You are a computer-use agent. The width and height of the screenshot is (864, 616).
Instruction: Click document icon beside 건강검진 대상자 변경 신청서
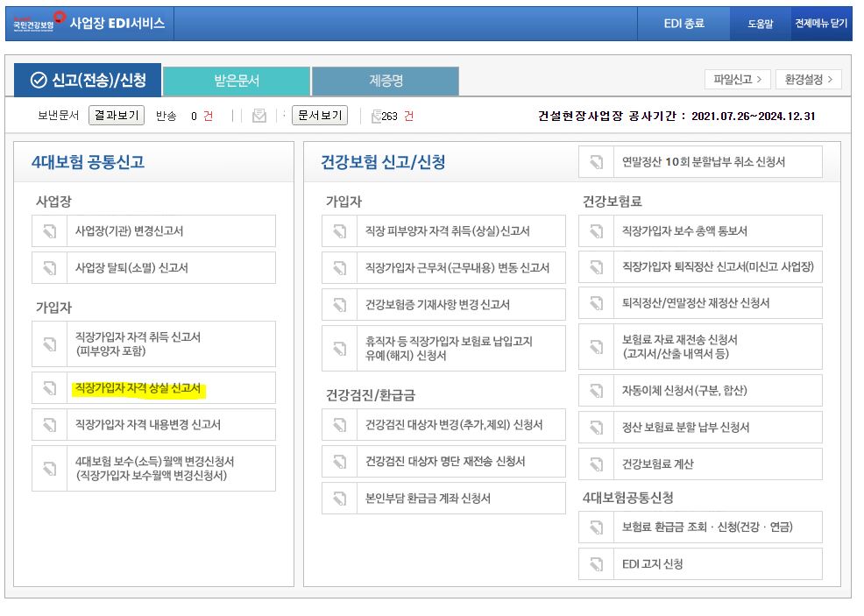click(x=340, y=425)
